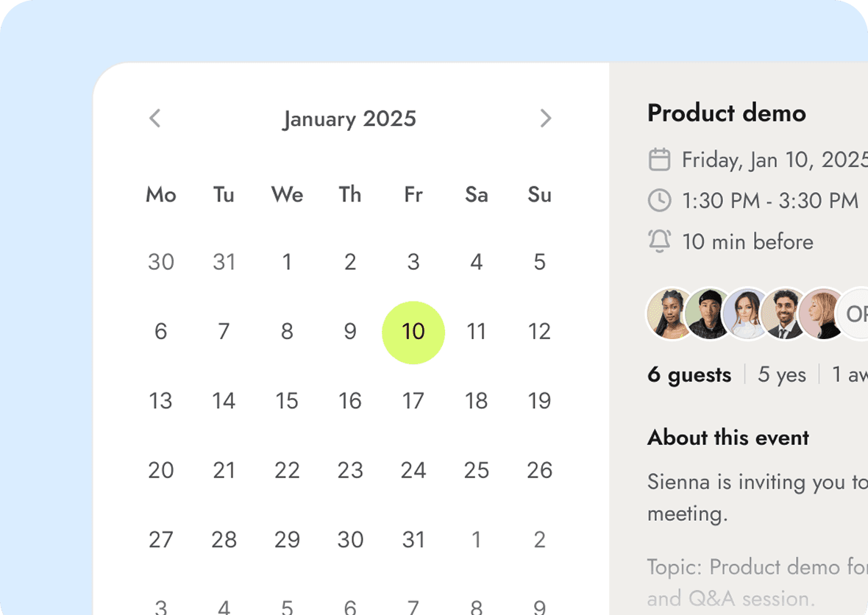Click the calendar icon beside the event date
This screenshot has height=615, width=868.
[x=659, y=160]
